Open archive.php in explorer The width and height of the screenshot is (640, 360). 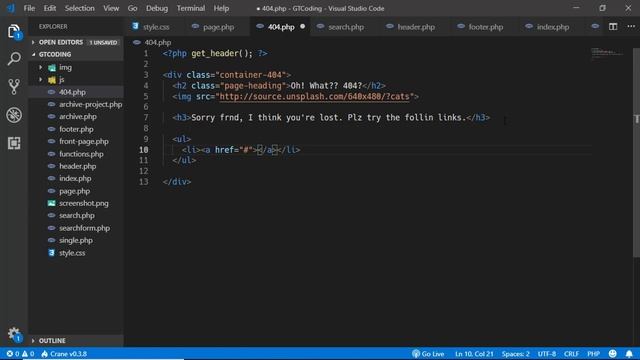pos(78,116)
